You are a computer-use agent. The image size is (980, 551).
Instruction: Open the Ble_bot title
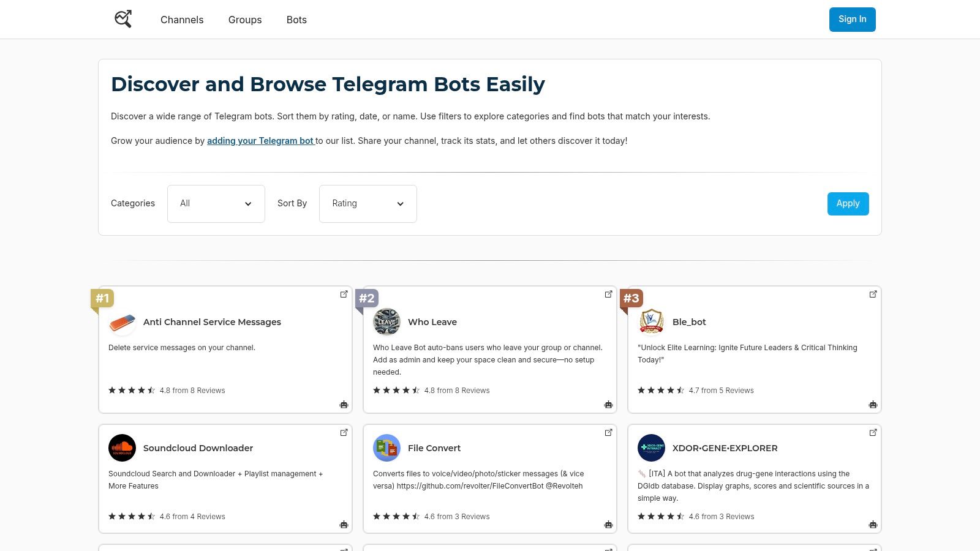pyautogui.click(x=689, y=322)
